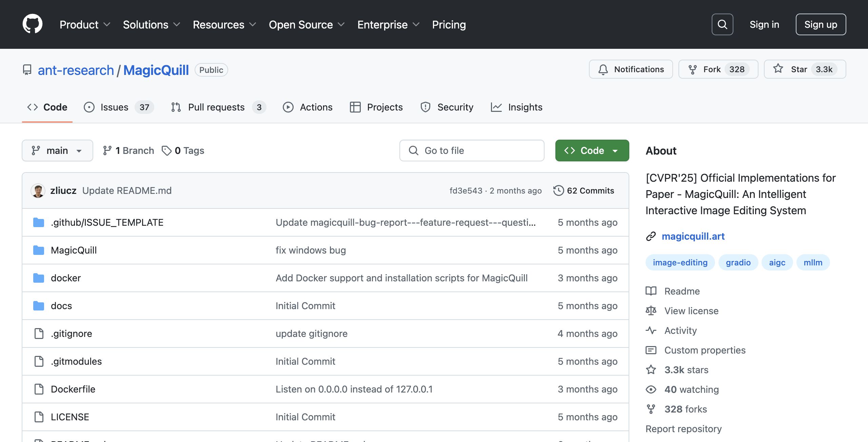Image resolution: width=868 pixels, height=442 pixels.
Task: Click the LICENSE file icon
Action: (x=39, y=417)
